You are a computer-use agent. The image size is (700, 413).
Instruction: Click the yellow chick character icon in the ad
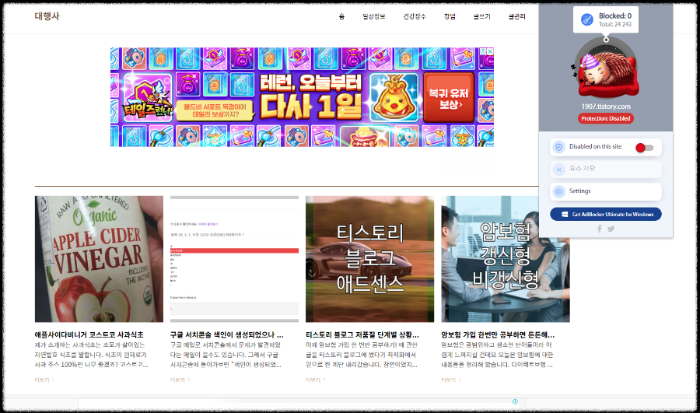click(394, 98)
